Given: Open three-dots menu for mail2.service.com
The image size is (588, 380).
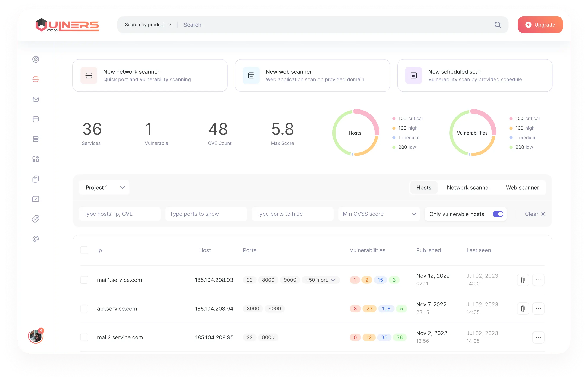Looking at the screenshot, I should pyautogui.click(x=538, y=337).
